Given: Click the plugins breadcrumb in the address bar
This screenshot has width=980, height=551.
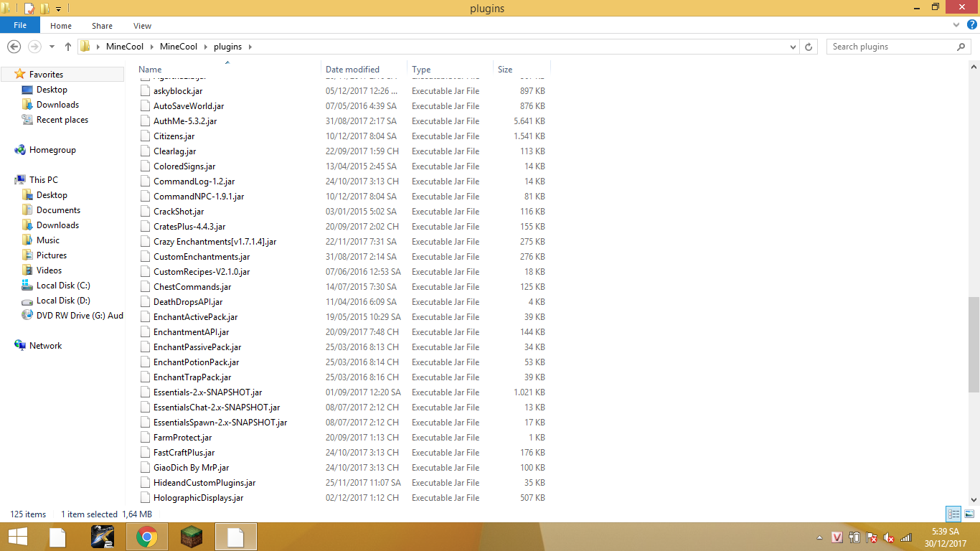Looking at the screenshot, I should click(x=228, y=47).
